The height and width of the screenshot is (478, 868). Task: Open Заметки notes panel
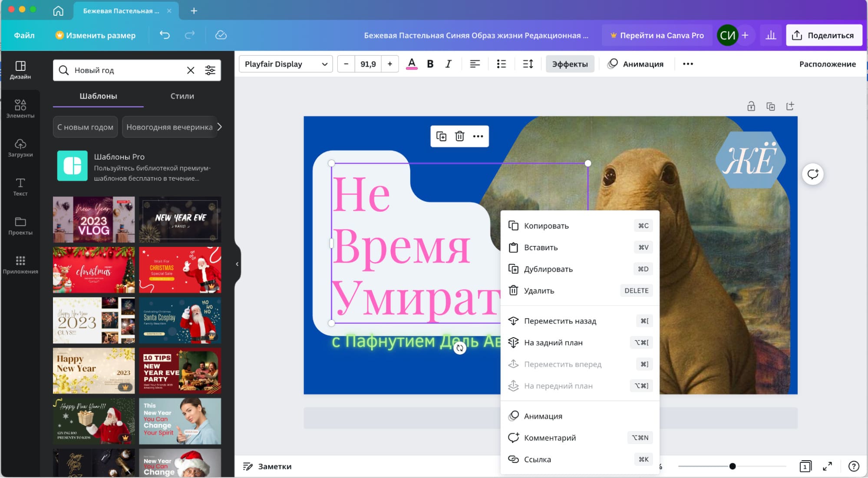[x=267, y=466]
